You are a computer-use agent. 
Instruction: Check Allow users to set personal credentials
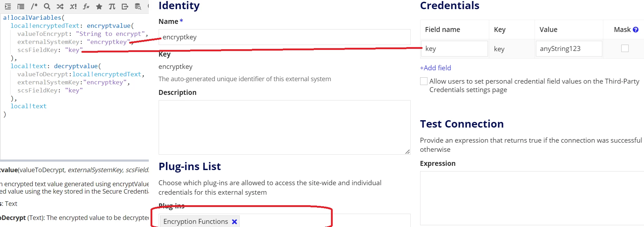tap(424, 81)
